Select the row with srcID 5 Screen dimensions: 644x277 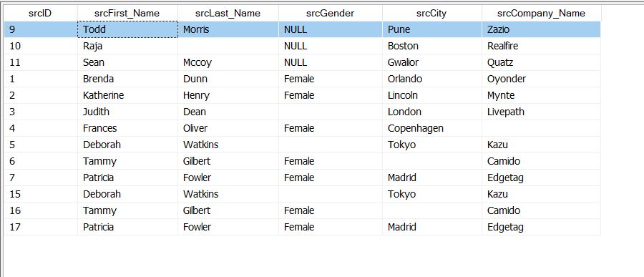(x=302, y=145)
